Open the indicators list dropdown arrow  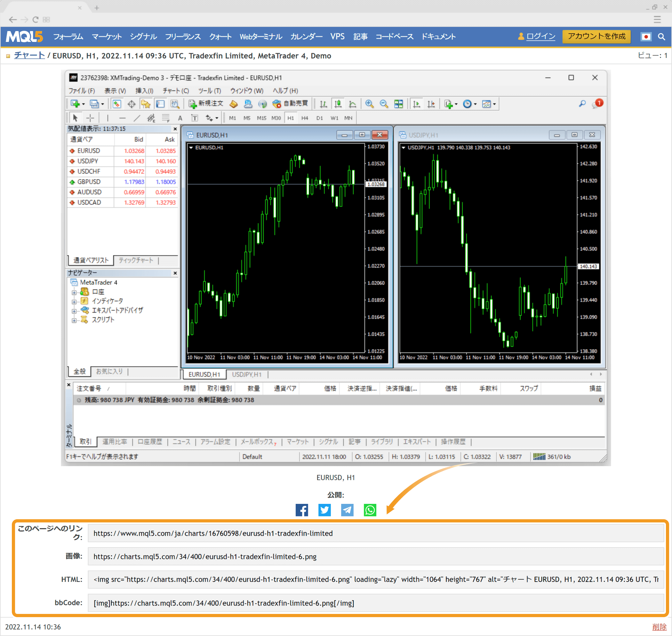pos(456,104)
